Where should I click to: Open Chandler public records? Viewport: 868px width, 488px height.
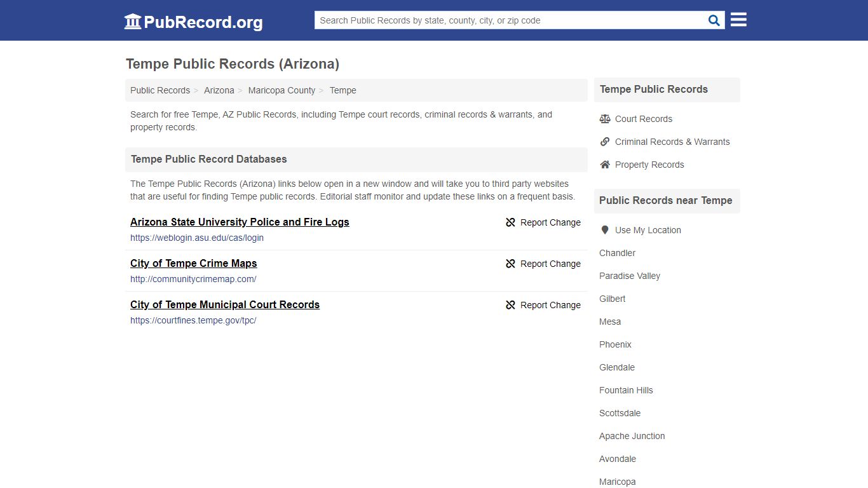[x=617, y=253]
